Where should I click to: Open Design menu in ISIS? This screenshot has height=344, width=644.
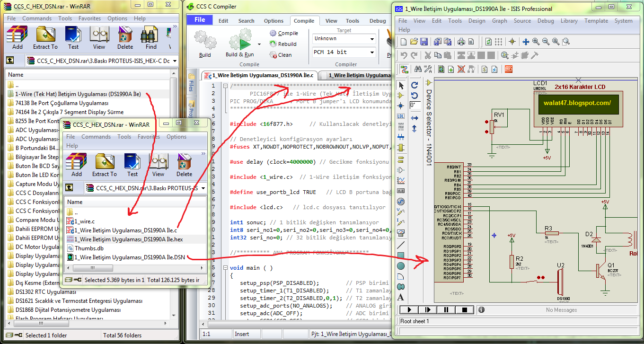click(476, 21)
